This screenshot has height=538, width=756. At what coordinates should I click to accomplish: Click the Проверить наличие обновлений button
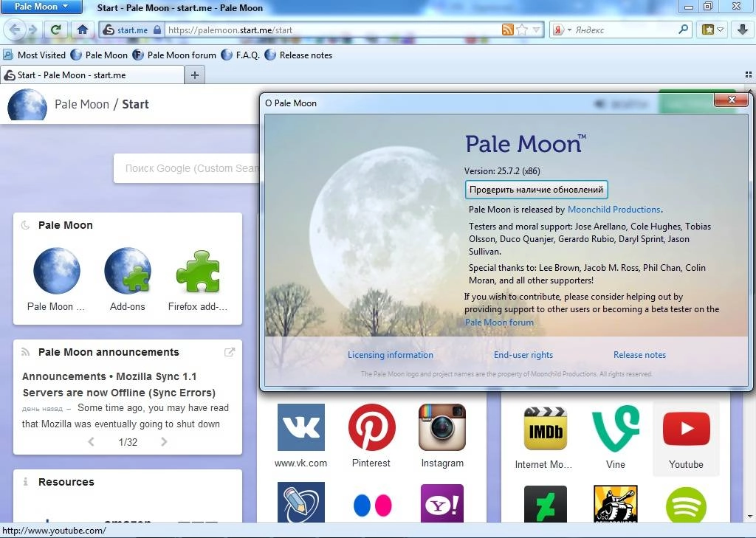tap(536, 190)
